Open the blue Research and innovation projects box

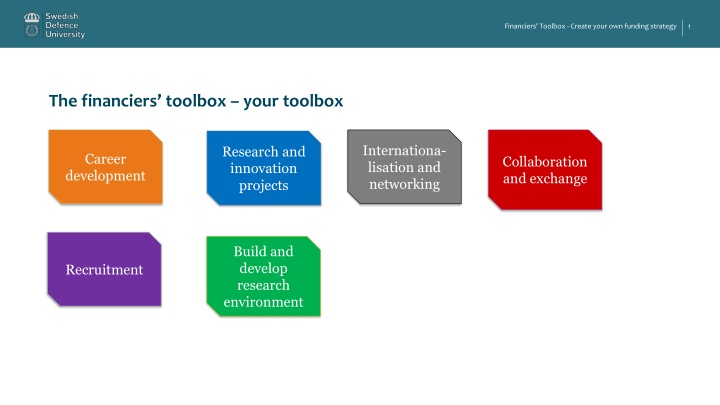click(264, 168)
